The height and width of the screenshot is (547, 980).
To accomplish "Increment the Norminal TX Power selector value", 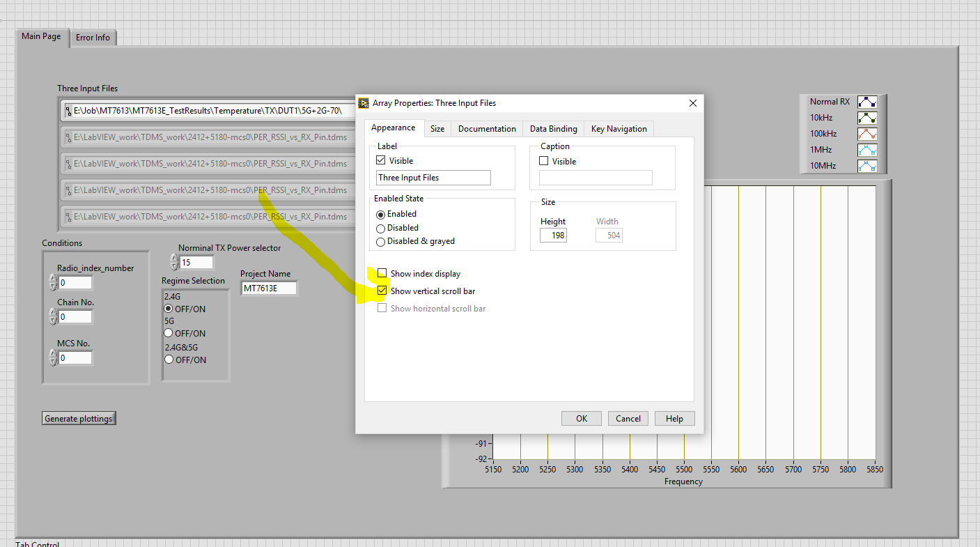I will (173, 258).
